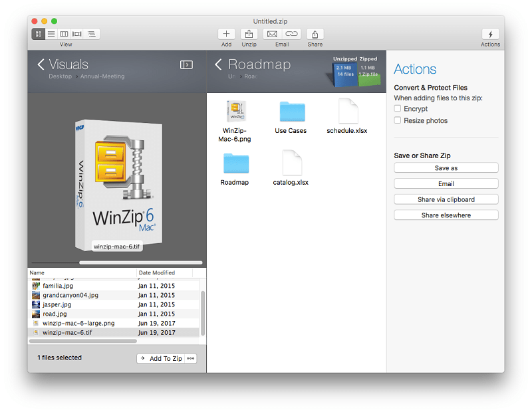Select road.jpg in the file list

114,314
